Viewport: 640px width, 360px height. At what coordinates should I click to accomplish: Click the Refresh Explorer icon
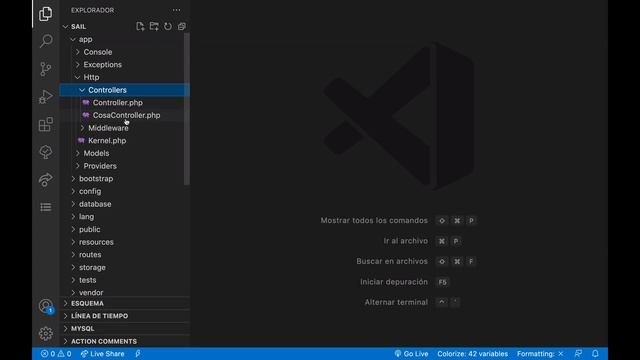tap(168, 27)
